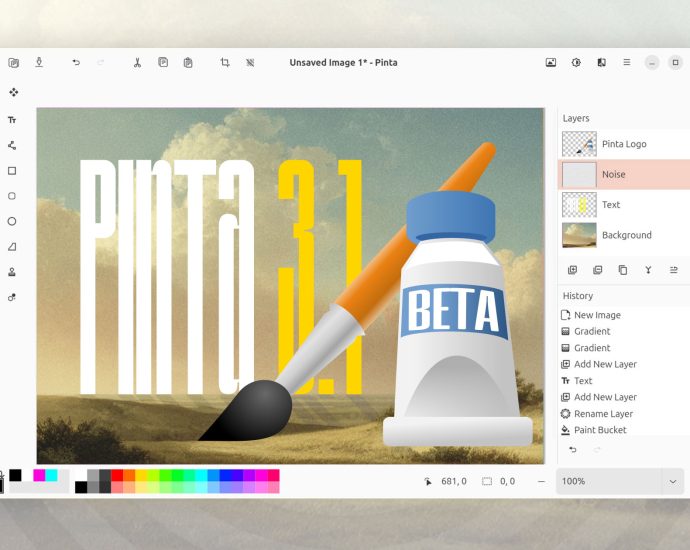The image size is (690, 550).
Task: Pick the red swatch in palette
Action: [x=117, y=475]
